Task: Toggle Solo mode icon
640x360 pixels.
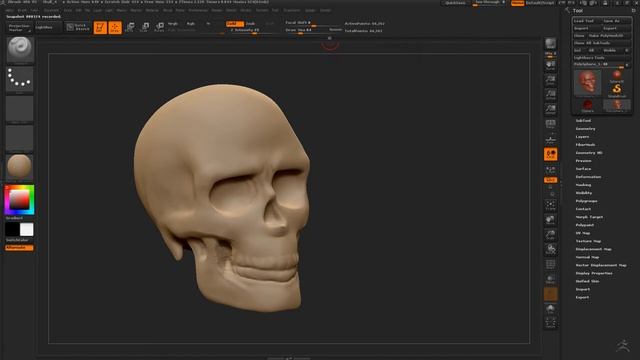Action: point(550,308)
